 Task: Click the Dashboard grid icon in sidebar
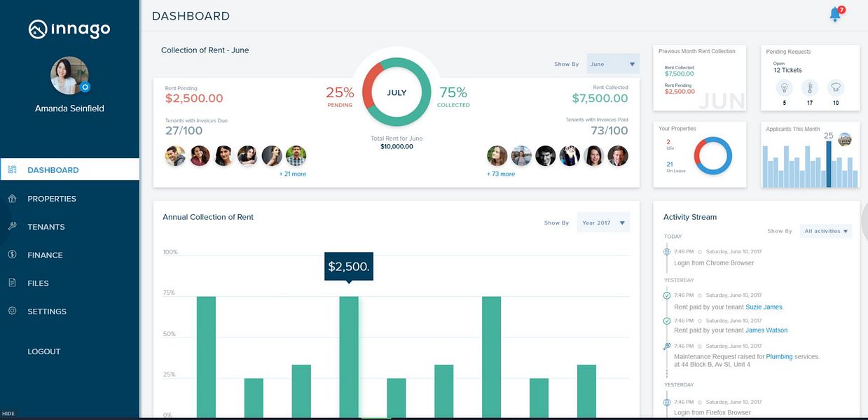tap(12, 169)
